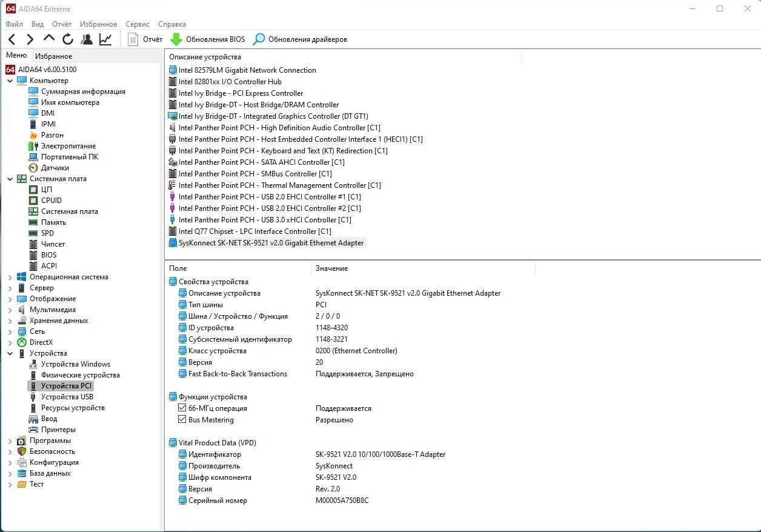Open the Вид menu
The image size is (761, 532).
pos(38,24)
